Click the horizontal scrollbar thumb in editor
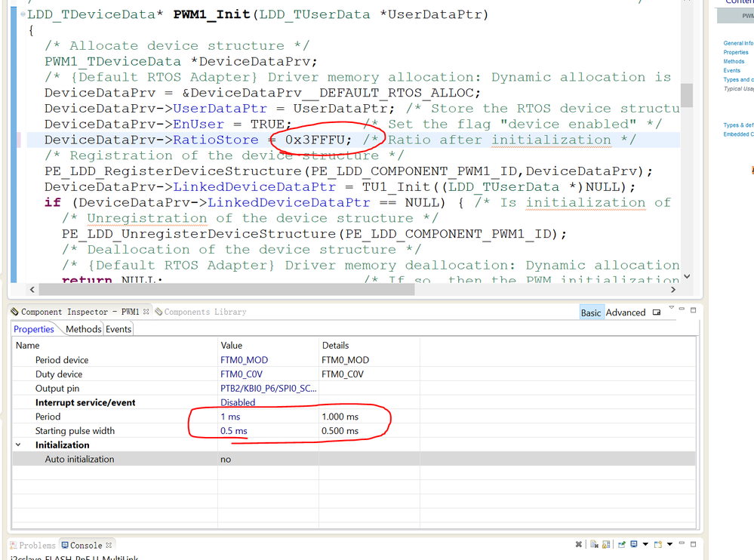Image resolution: width=754 pixels, height=560 pixels. pyautogui.click(x=226, y=289)
